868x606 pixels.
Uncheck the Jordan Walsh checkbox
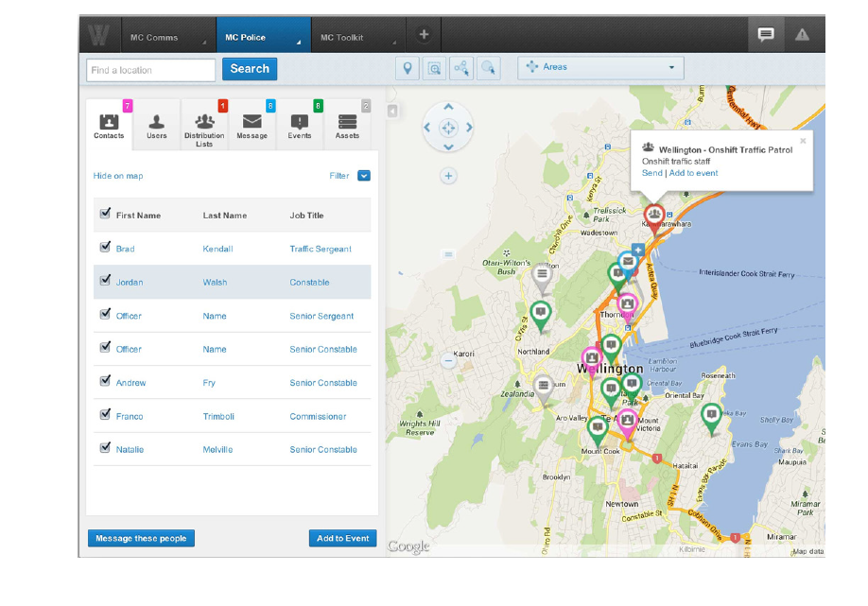coord(105,280)
